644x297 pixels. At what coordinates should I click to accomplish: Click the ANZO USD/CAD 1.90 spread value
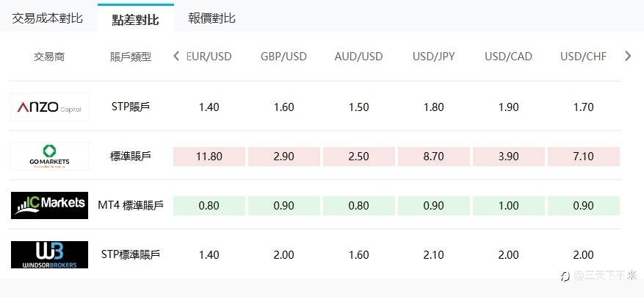point(508,107)
